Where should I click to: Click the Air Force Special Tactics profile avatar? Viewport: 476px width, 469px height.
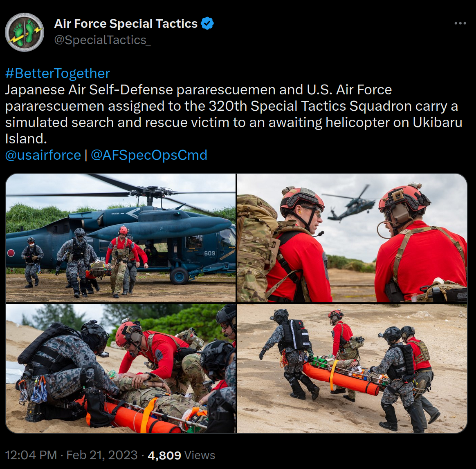pyautogui.click(x=25, y=32)
